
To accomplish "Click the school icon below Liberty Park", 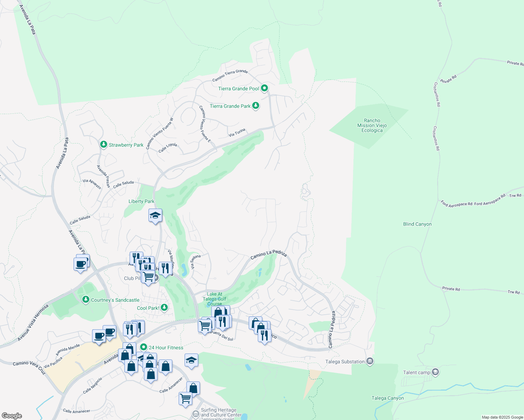I will click(155, 216).
